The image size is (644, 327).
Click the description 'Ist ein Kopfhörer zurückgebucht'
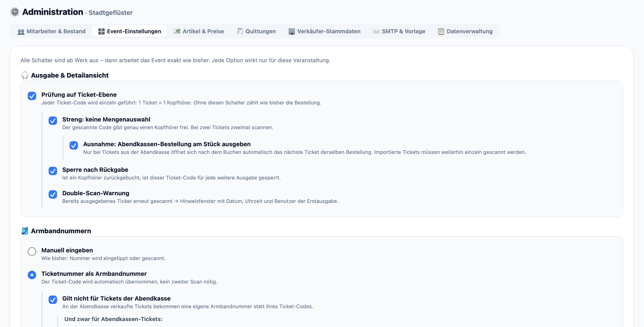pyautogui.click(x=172, y=178)
